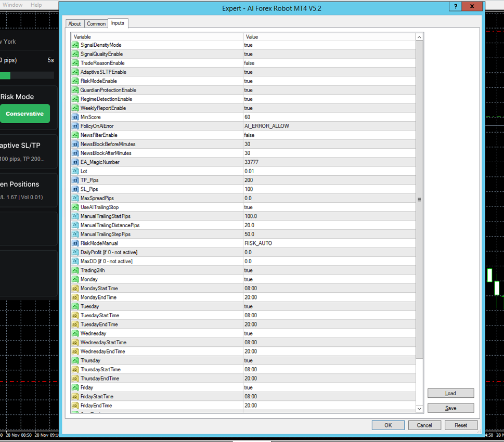Screen dimensions: 504x442
Task: Toggle the TradeReasonEnable value false
Action: [x=249, y=63]
